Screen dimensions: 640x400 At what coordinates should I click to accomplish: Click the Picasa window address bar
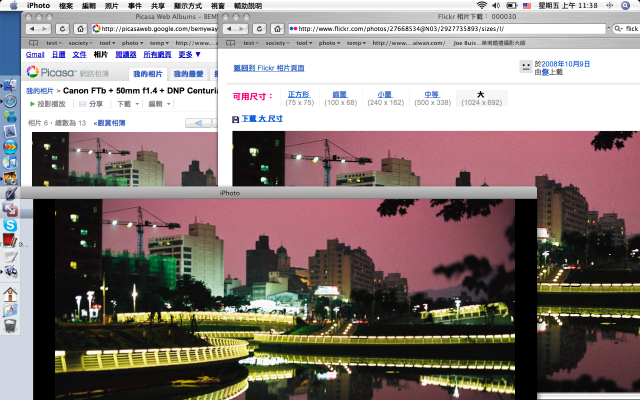coord(154,29)
